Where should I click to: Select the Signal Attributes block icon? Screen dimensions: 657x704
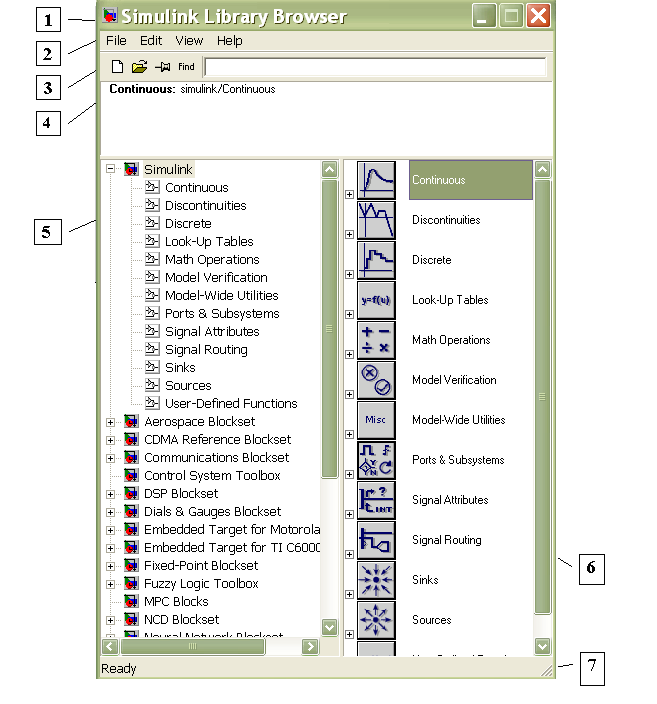(376, 500)
